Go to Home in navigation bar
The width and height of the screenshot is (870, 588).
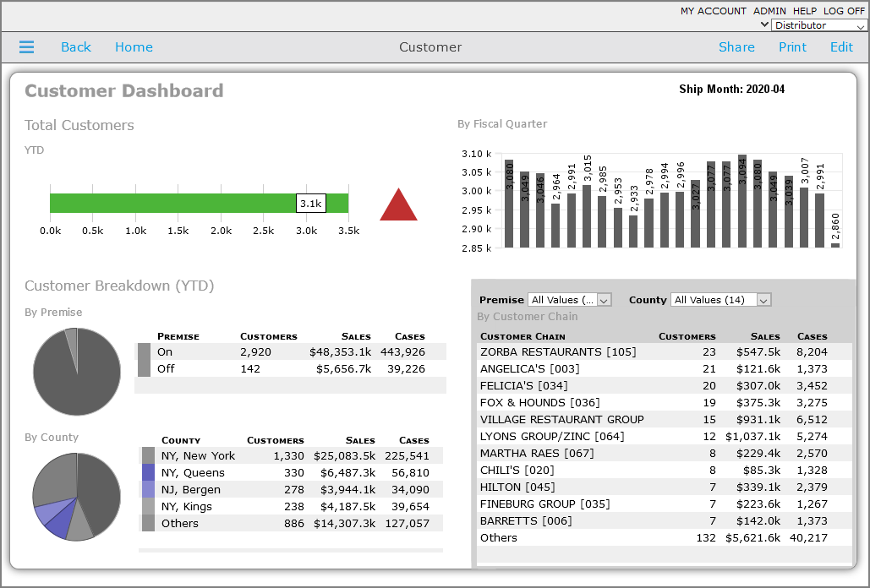coord(134,47)
